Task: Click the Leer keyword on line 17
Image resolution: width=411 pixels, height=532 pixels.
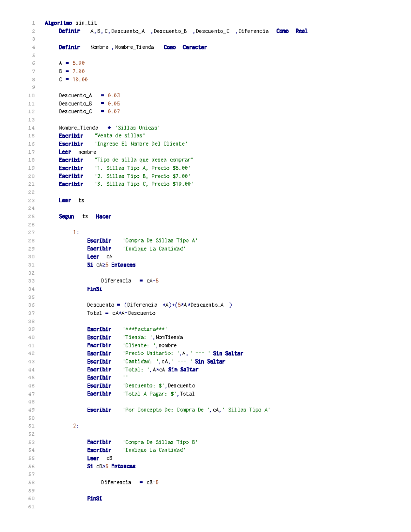Action: tap(65, 152)
